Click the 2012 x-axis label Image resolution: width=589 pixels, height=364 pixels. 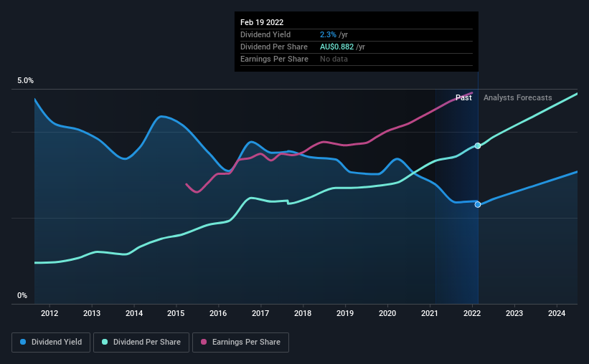tap(50, 313)
